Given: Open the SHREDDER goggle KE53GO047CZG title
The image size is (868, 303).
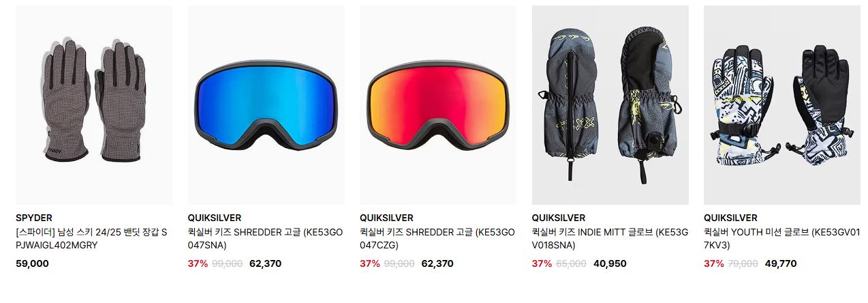Looking at the screenshot, I should tap(437, 238).
